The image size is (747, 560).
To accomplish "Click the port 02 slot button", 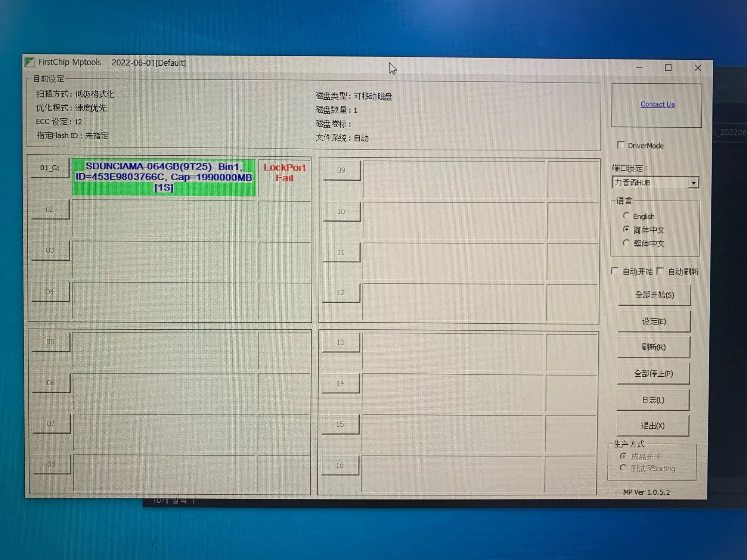I will pos(50,209).
